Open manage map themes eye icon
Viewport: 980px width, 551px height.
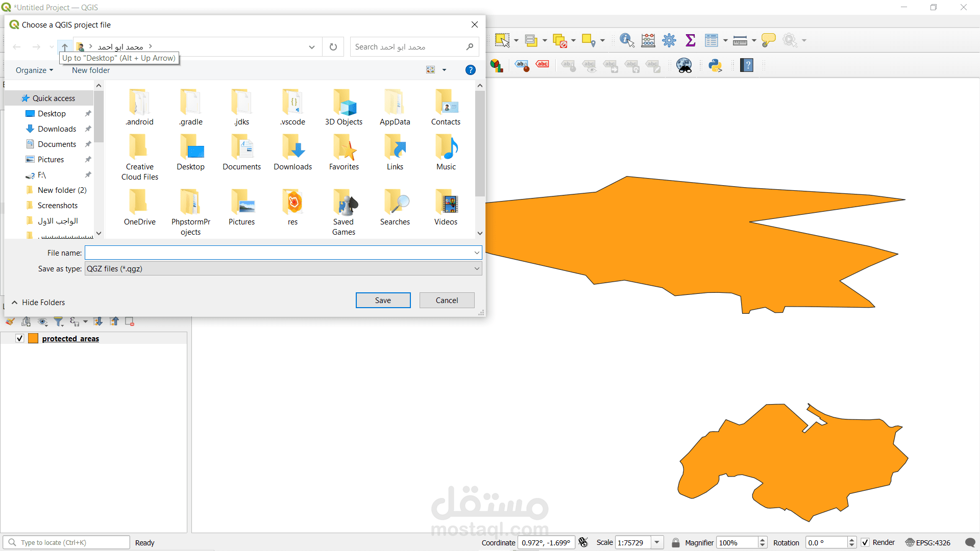click(43, 321)
